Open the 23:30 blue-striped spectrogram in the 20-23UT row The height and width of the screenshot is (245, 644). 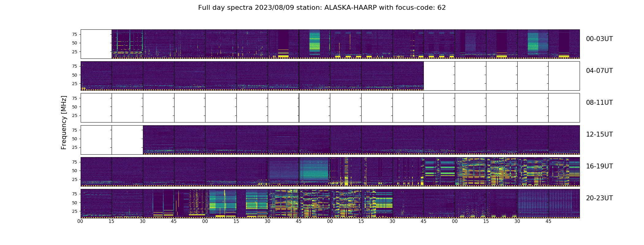point(533,204)
